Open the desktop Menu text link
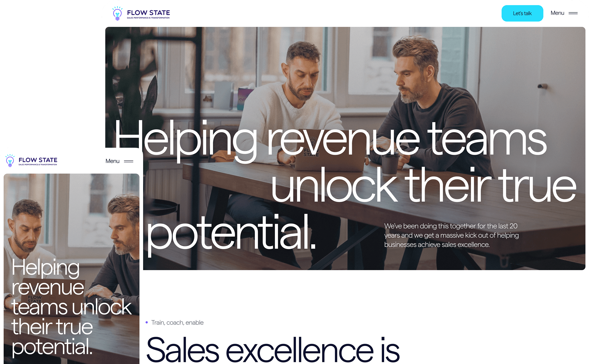The width and height of the screenshot is (589, 364). point(557,13)
